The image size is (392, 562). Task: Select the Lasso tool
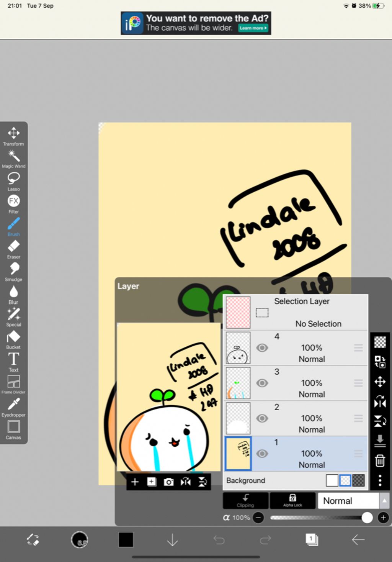pyautogui.click(x=13, y=182)
